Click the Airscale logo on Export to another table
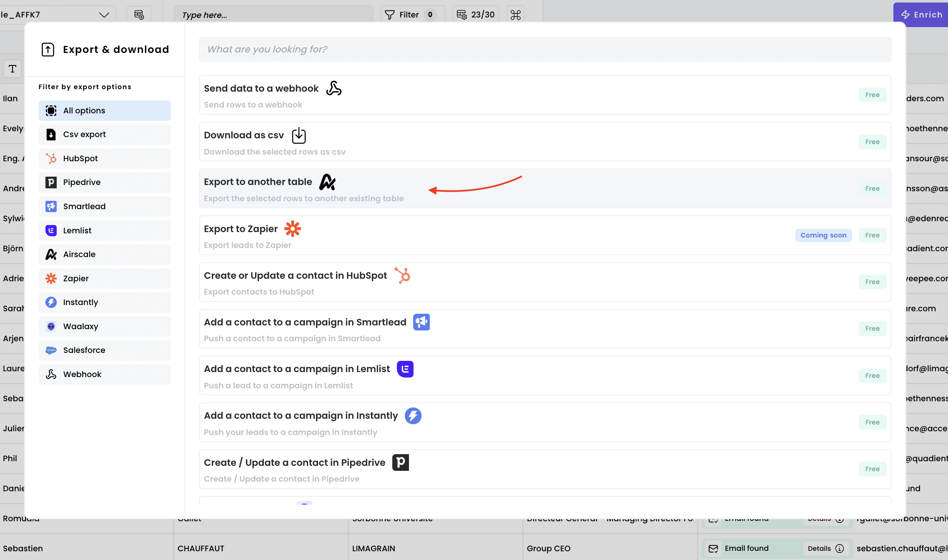 [327, 182]
